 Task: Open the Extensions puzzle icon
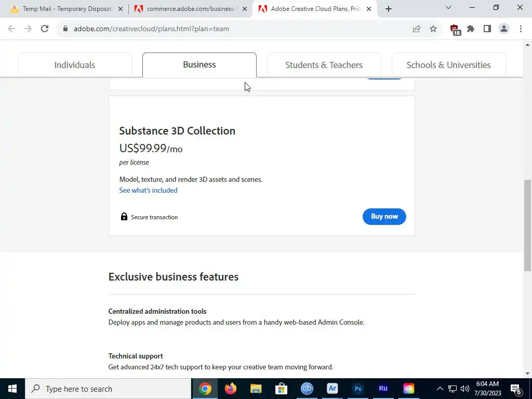click(471, 29)
